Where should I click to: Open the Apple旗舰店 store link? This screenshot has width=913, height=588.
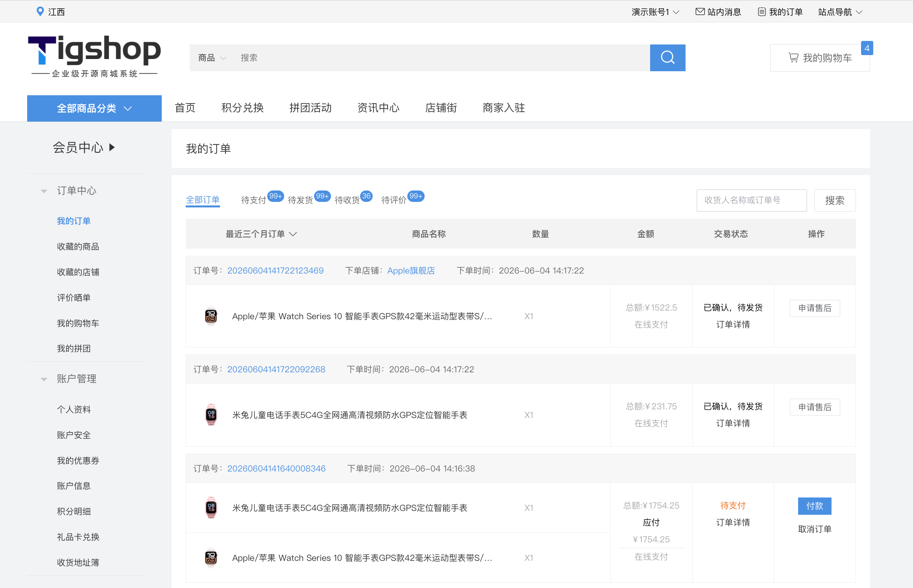[x=411, y=271]
